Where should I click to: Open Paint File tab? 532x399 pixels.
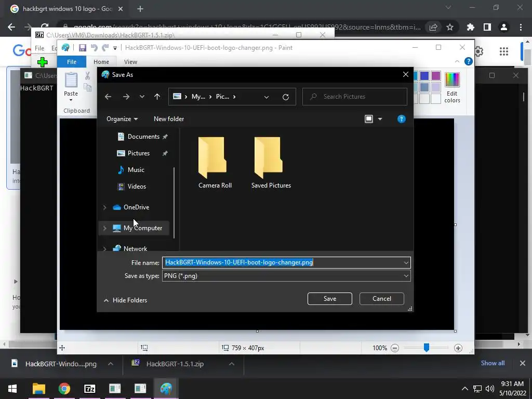[72, 62]
